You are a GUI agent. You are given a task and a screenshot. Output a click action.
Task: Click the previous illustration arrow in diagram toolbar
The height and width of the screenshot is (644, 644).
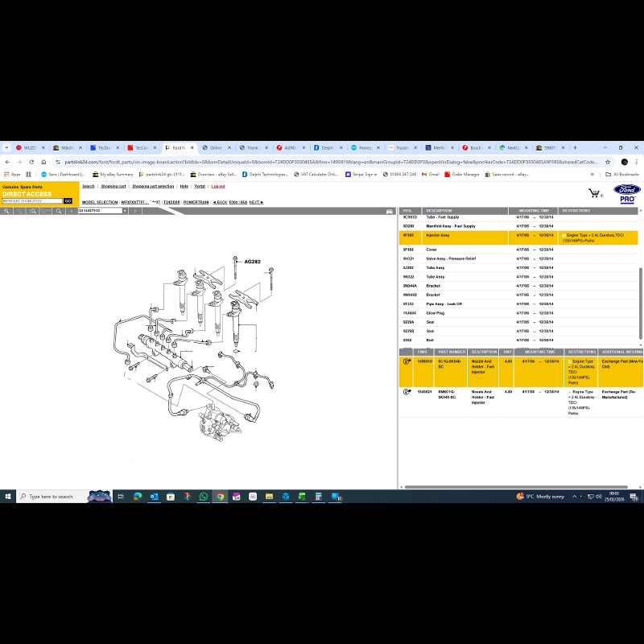tap(71, 211)
